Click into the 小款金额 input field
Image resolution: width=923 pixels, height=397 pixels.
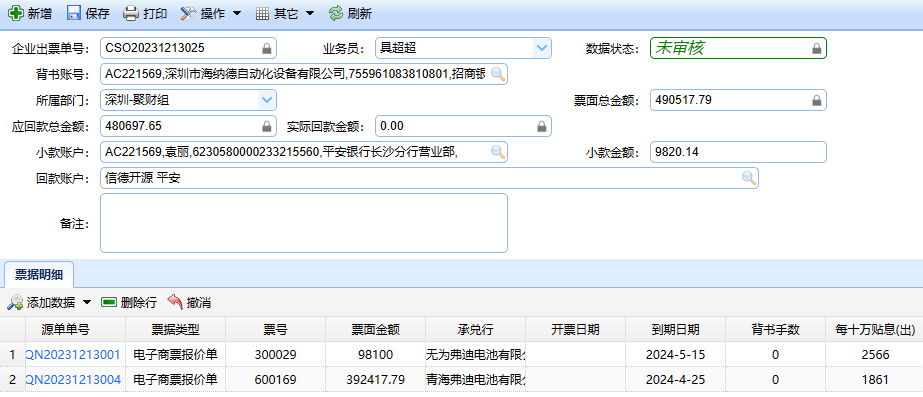[738, 152]
